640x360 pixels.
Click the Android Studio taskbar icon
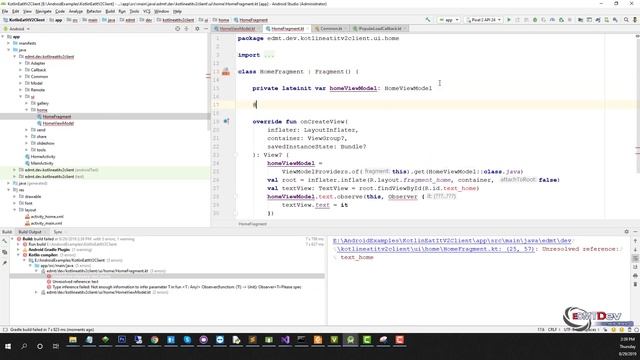(350, 340)
